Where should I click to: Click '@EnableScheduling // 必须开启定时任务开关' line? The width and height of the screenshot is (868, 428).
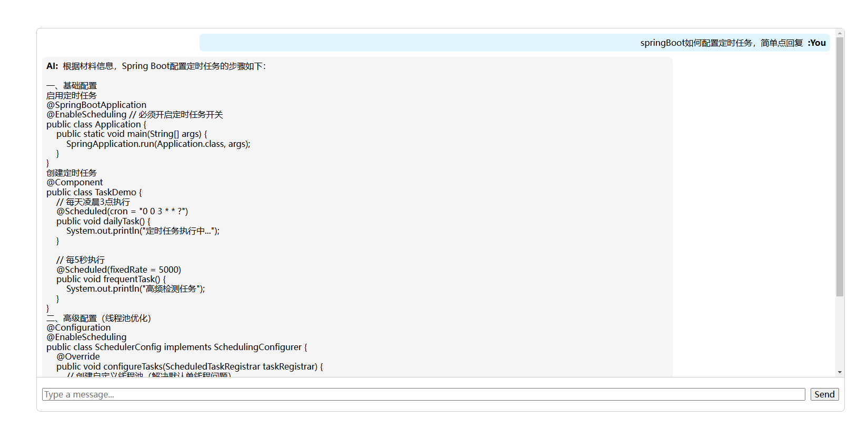[x=135, y=114]
